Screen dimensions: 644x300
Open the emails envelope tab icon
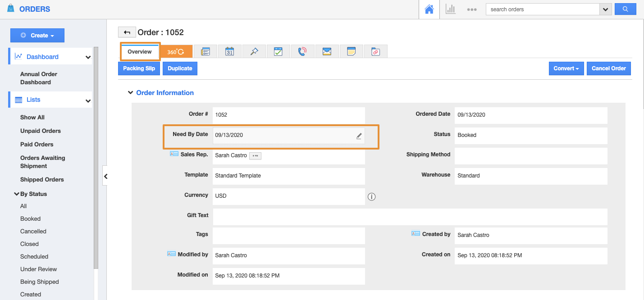point(327,52)
